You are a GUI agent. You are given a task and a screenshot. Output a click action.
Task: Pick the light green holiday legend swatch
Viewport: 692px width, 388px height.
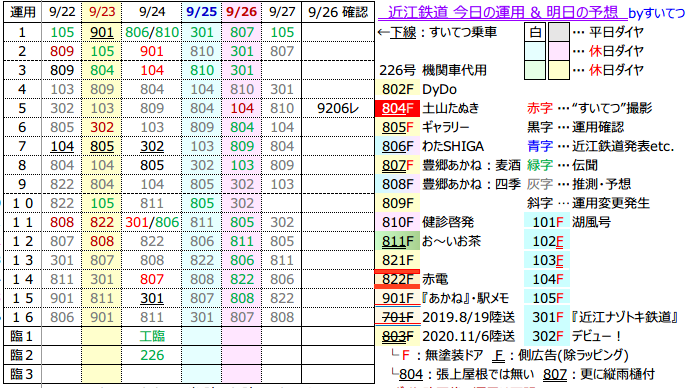(x=535, y=70)
